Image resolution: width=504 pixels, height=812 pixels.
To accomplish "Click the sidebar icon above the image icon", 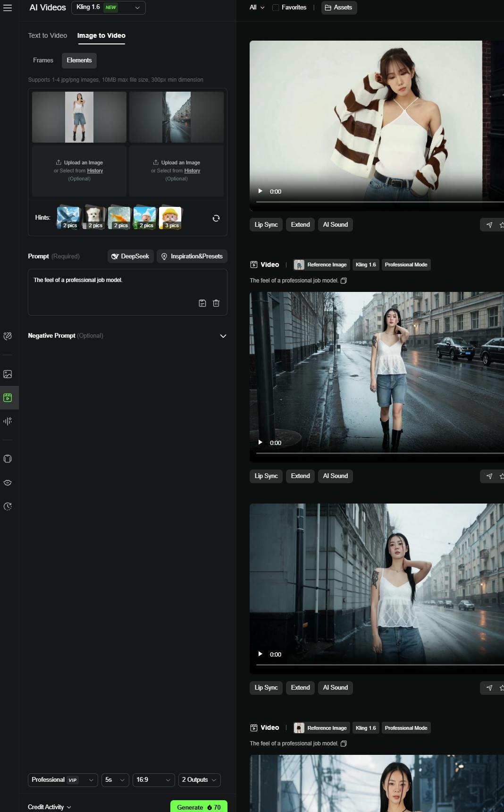I will tap(8, 336).
